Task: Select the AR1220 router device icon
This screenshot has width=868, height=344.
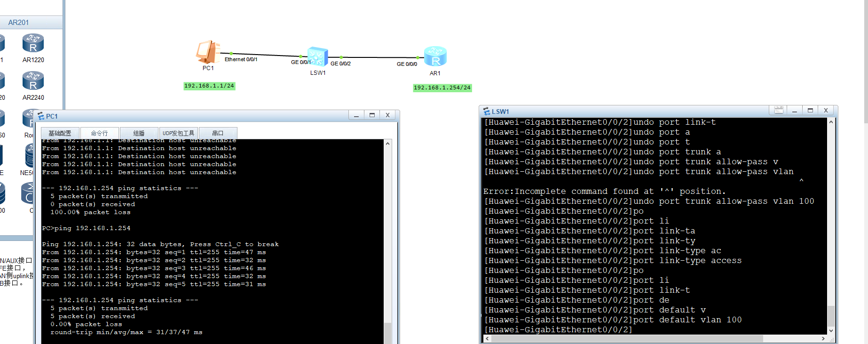Action: pyautogui.click(x=33, y=43)
